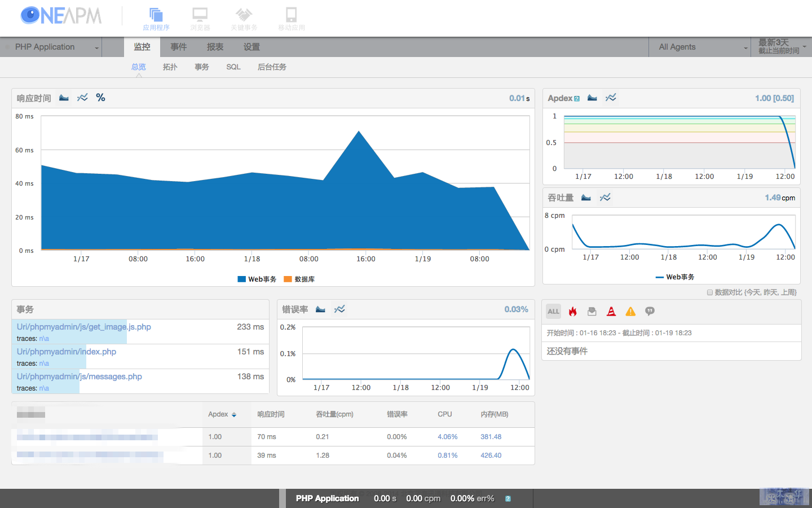812x508 pixels.
Task: Click n\a traces under messages.php
Action: click(44, 388)
